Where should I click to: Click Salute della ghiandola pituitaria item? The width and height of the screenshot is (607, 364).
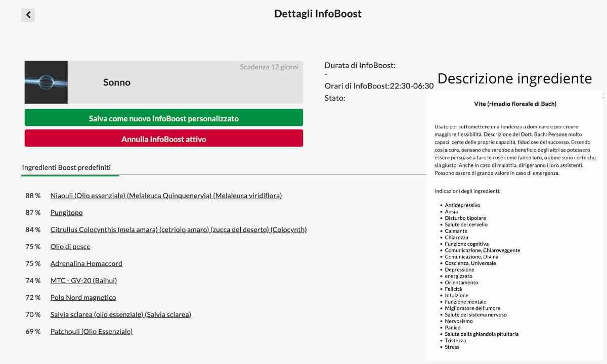[482, 334]
